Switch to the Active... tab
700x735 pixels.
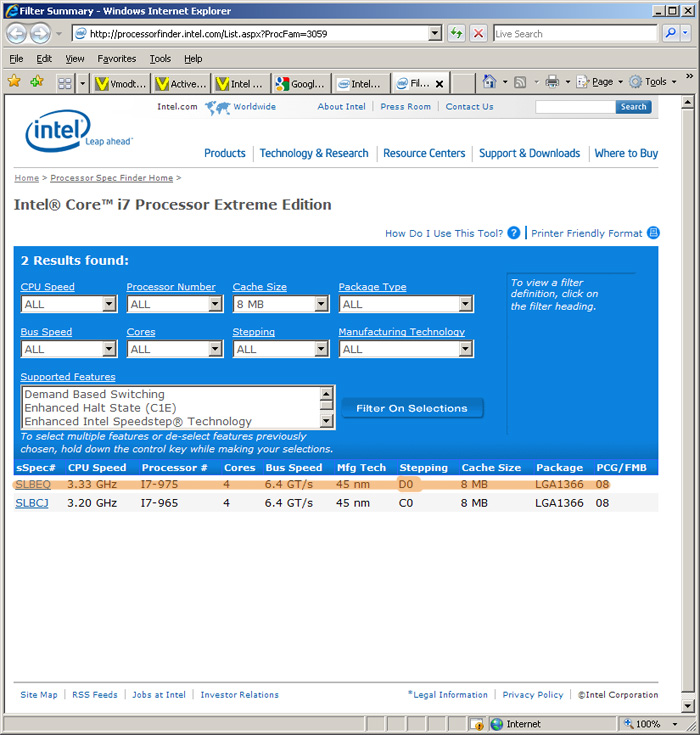click(x=181, y=83)
